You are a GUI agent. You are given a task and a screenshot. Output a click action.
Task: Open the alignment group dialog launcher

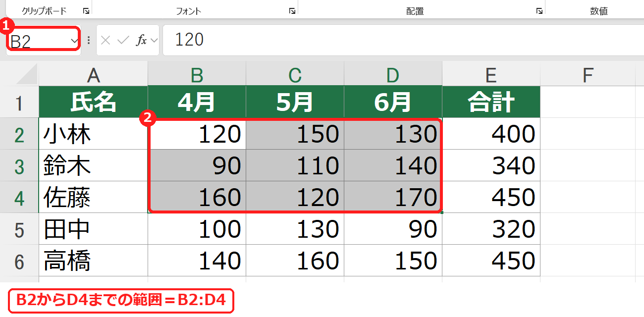(x=539, y=10)
